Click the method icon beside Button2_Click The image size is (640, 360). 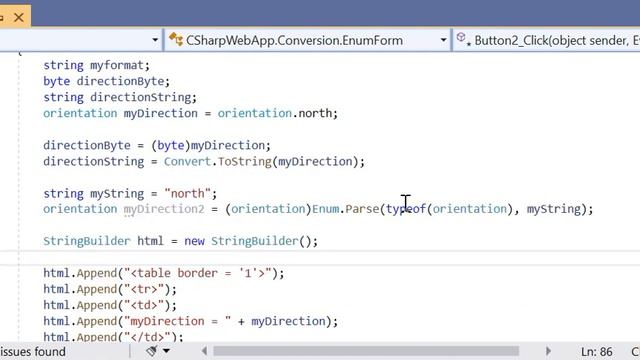click(x=463, y=39)
